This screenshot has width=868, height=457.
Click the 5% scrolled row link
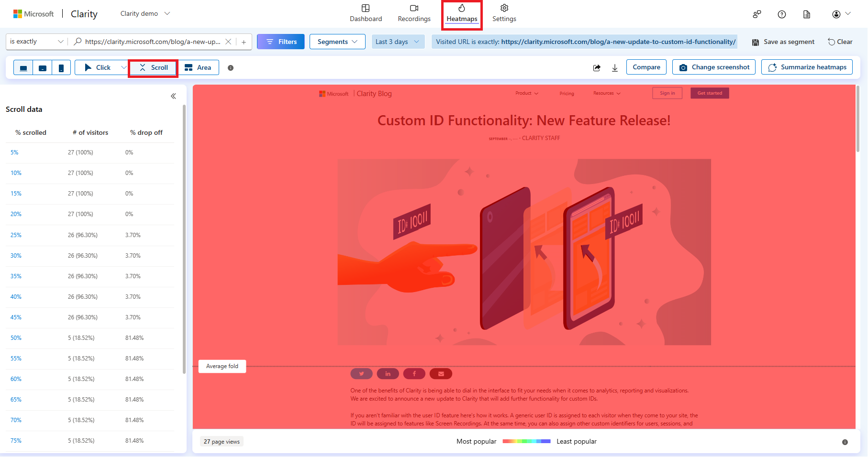(14, 152)
